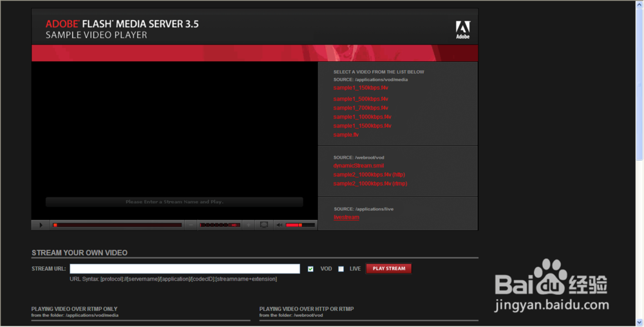Mute audio via the speaker icon
This screenshot has width=644, height=327.
(x=279, y=225)
